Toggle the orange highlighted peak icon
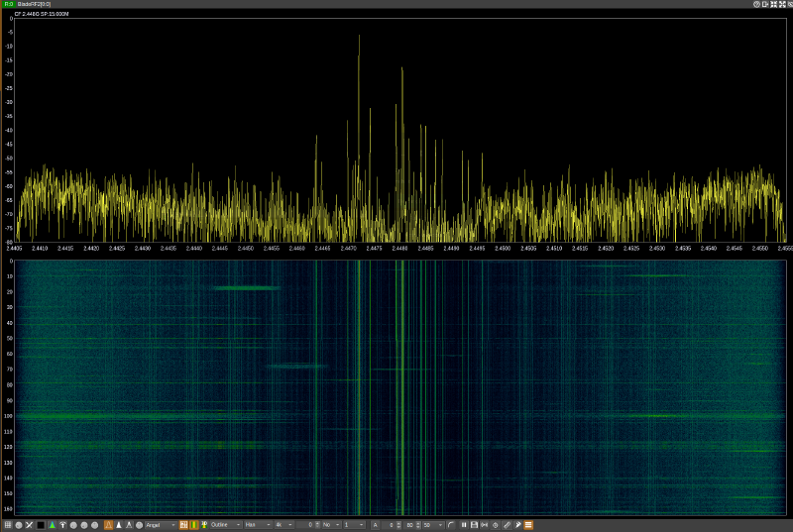The image size is (793, 532). click(108, 524)
